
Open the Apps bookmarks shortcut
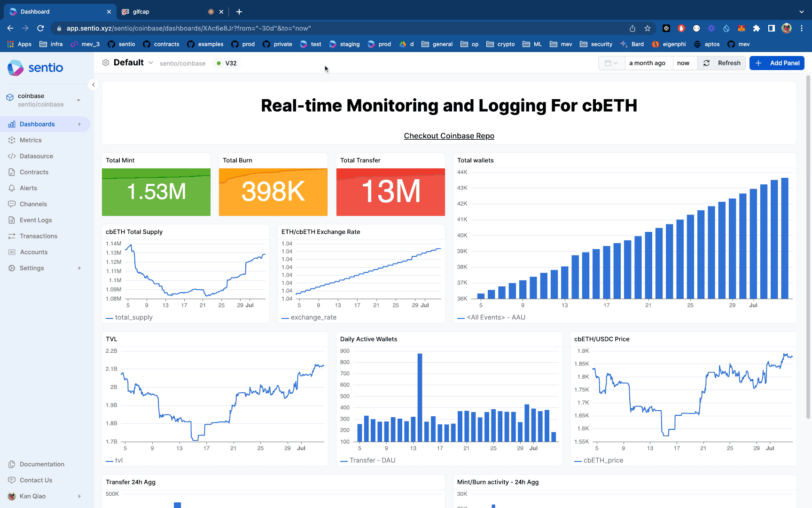(19, 44)
